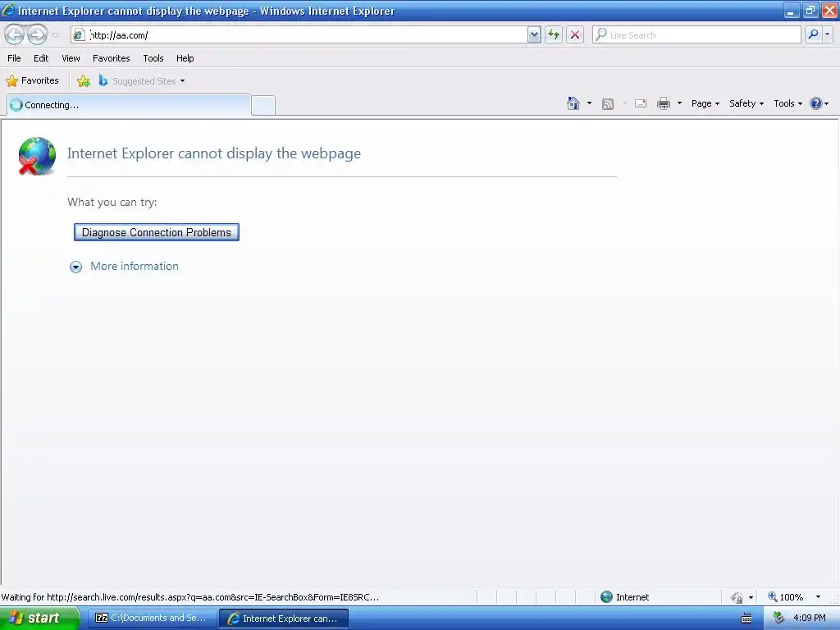Screen dimensions: 840x630
Task: Open the Edit menu
Action: click(x=41, y=58)
